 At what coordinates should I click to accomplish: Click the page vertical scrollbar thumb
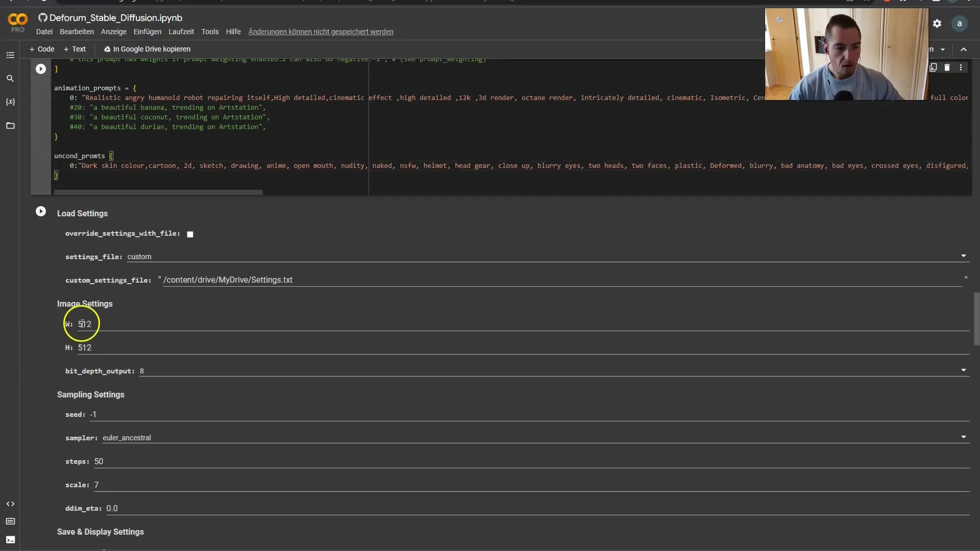[x=976, y=319]
